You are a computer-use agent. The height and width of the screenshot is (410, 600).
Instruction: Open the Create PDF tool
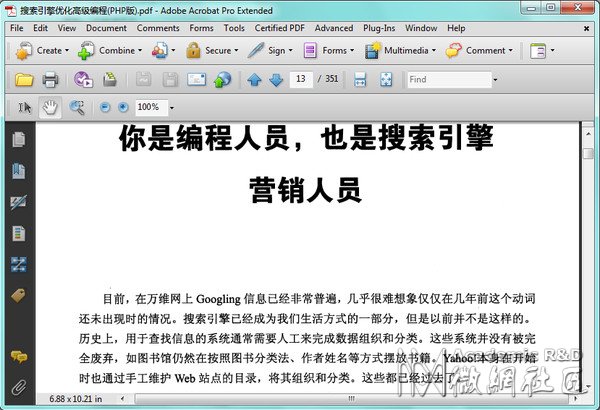point(24,51)
